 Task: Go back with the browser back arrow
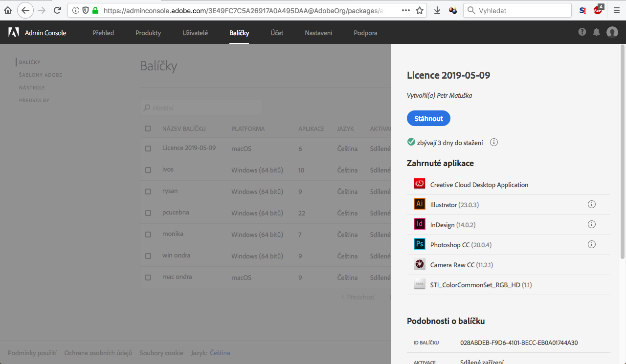click(x=25, y=10)
